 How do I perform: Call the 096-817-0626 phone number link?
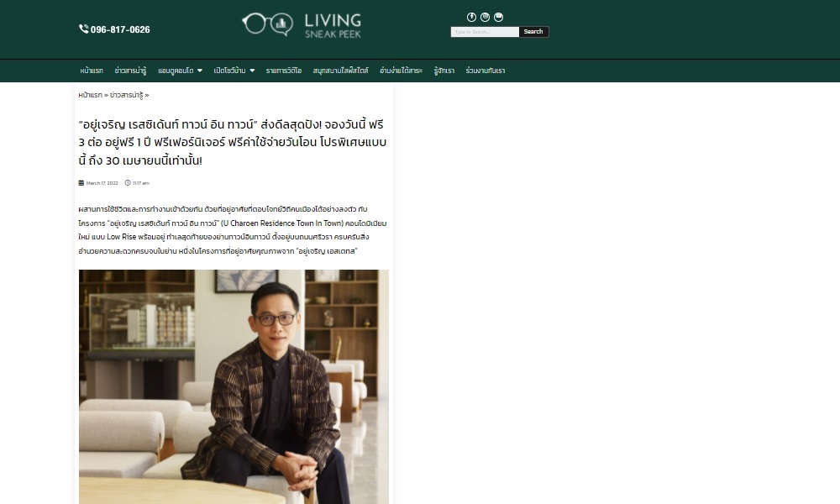[120, 29]
